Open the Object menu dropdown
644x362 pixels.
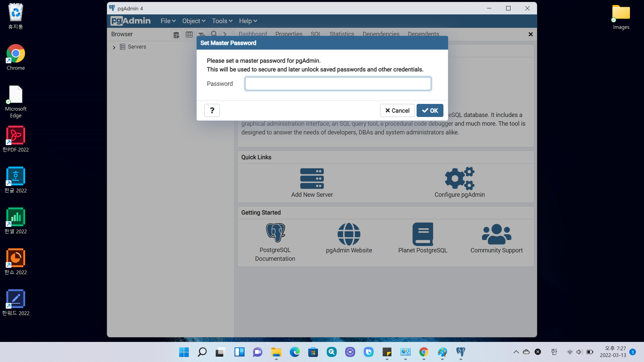pyautogui.click(x=194, y=21)
